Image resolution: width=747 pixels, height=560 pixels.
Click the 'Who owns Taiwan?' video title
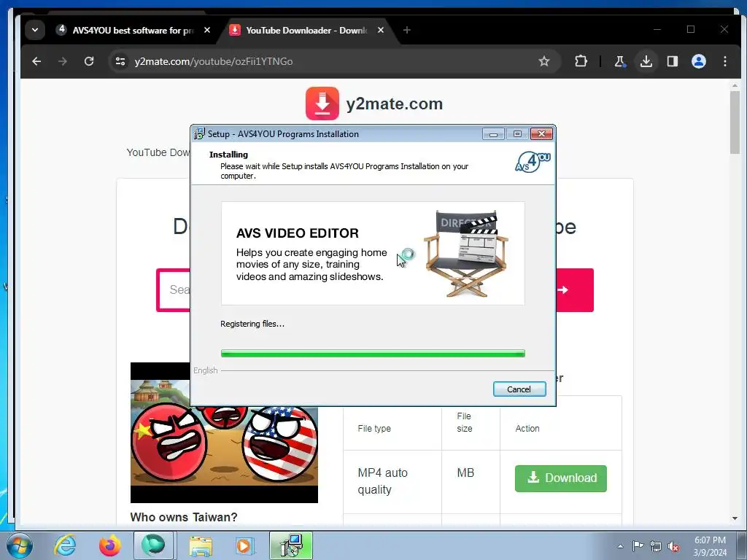(183, 517)
